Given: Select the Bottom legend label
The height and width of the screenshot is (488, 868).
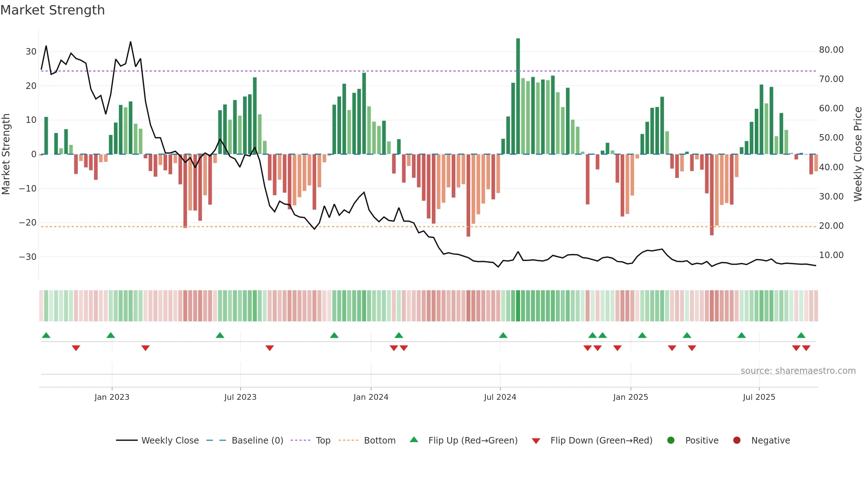Looking at the screenshot, I should 380,440.
